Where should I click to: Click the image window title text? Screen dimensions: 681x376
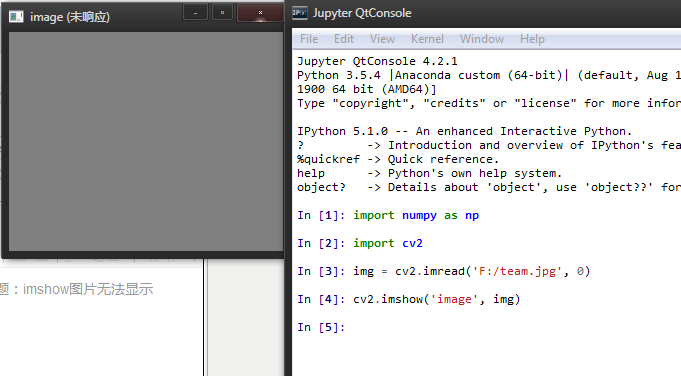pyautogui.click(x=70, y=17)
